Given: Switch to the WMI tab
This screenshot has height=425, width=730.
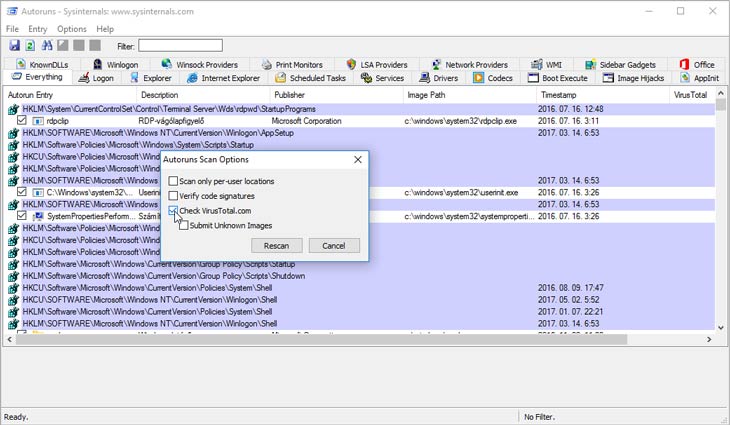Looking at the screenshot, I should click(547, 64).
